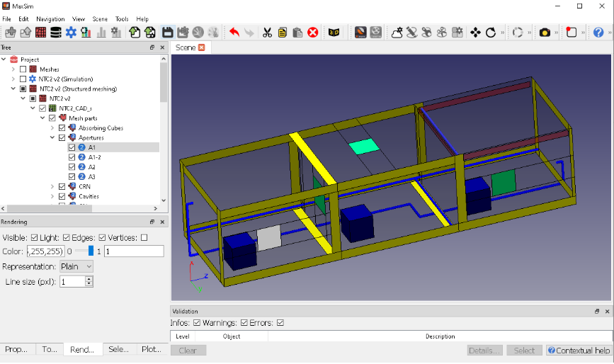This screenshot has width=614, height=364.
Task: Click the red X Delete icon
Action: point(312,33)
